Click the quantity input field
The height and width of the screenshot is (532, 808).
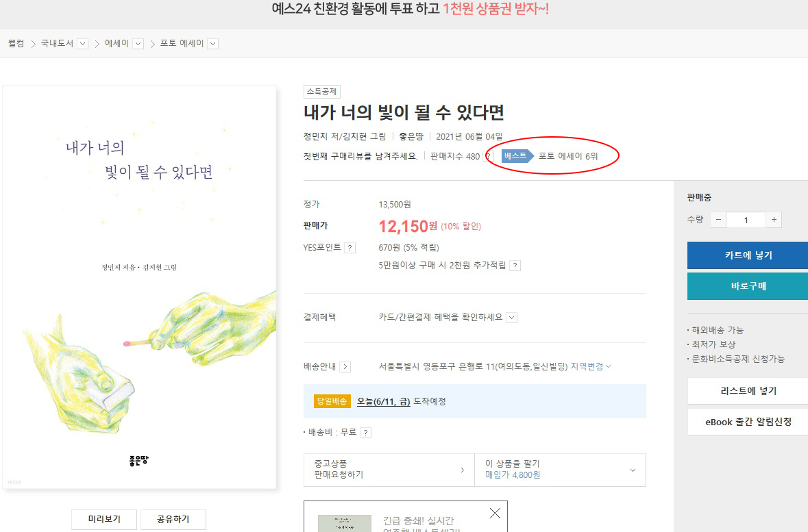(746, 220)
